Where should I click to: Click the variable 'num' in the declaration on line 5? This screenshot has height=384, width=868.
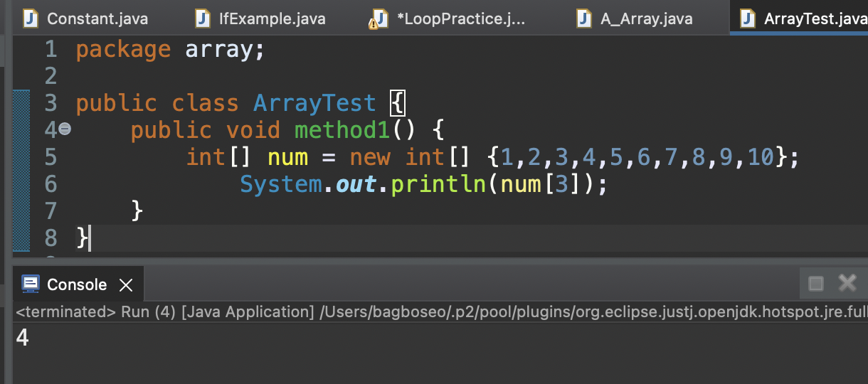287,157
